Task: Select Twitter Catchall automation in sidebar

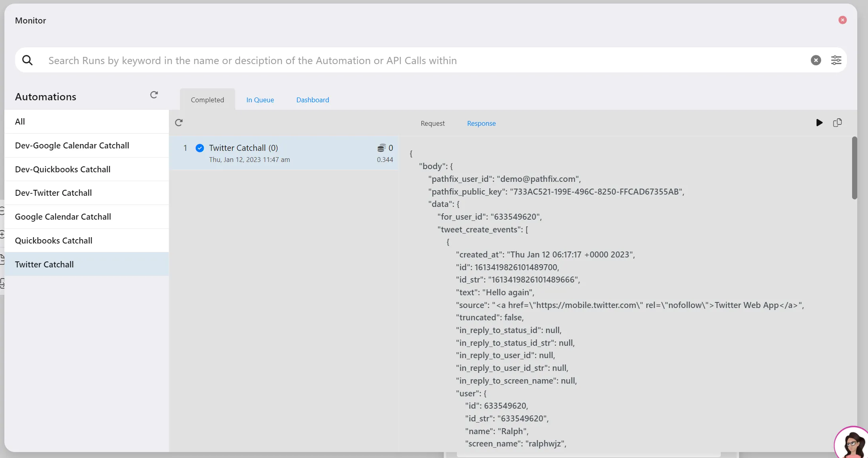Action: [87, 265]
